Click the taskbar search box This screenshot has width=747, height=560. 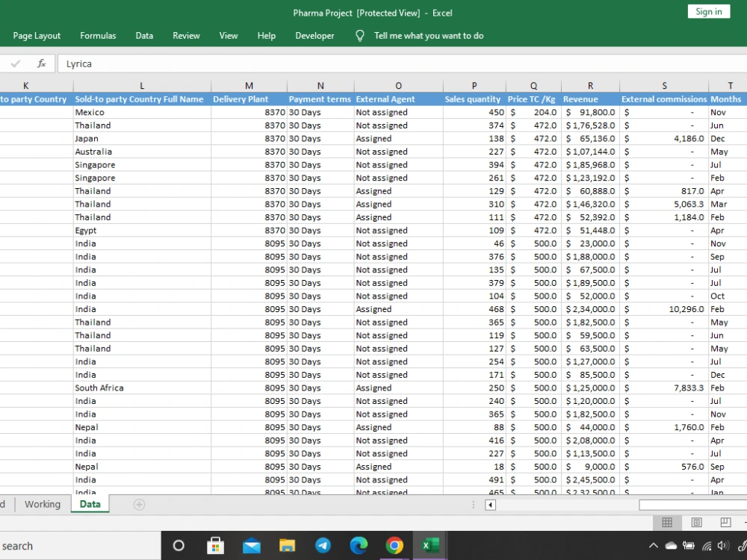(80, 546)
